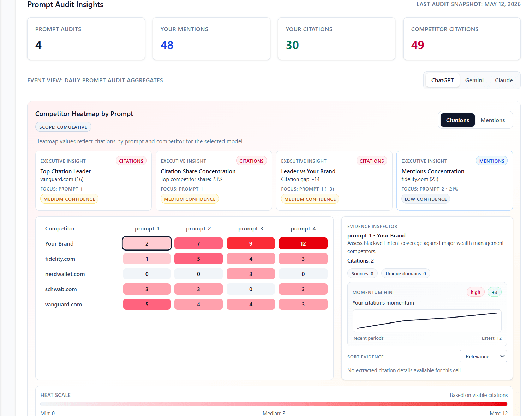Click the +3 momentum badge
The image size is (532, 416).
pos(495,292)
